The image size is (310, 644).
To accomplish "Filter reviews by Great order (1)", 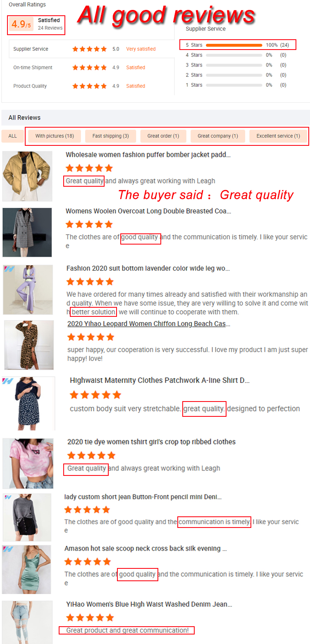I will click(163, 136).
